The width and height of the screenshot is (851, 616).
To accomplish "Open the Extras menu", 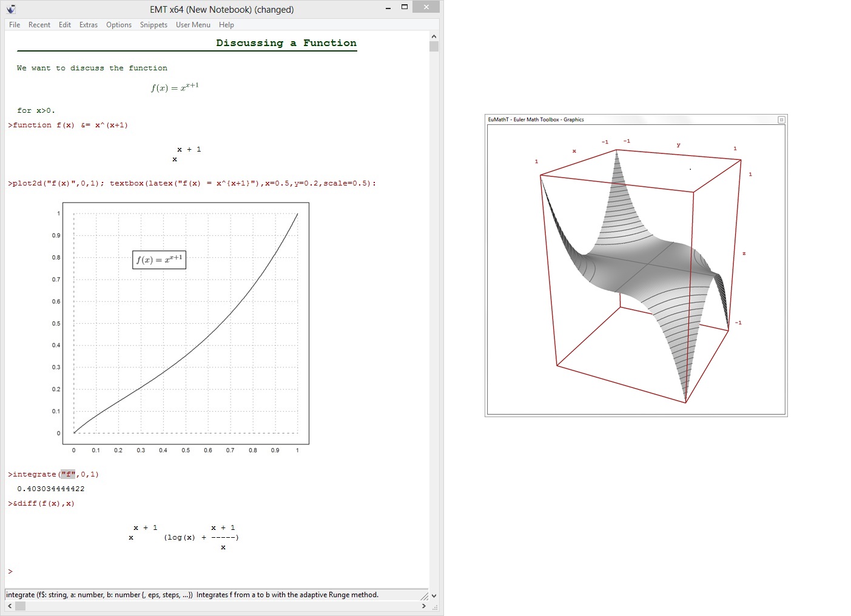I will tap(89, 25).
